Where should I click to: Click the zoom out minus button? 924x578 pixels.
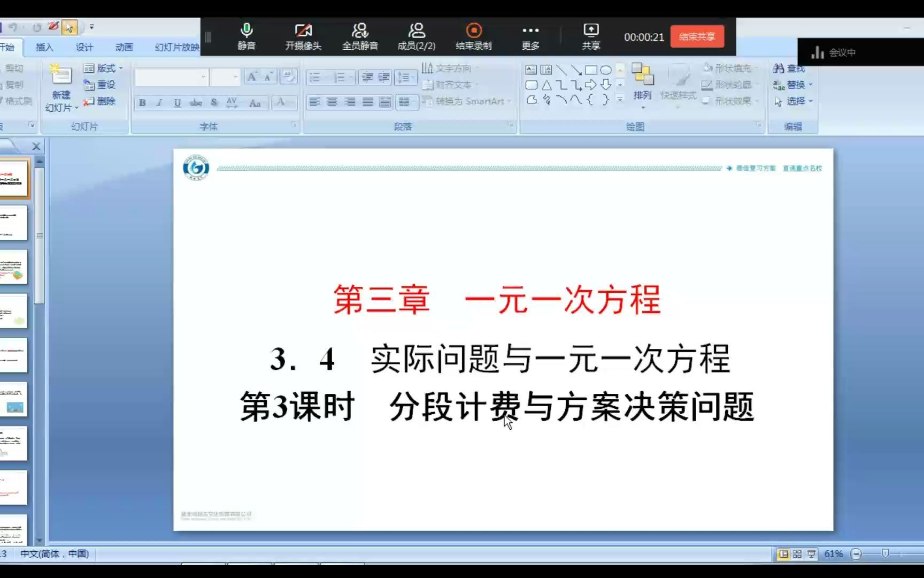856,554
